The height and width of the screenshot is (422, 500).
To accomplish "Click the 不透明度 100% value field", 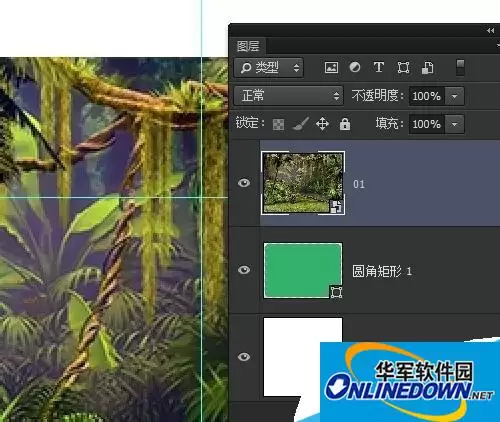I will (427, 96).
